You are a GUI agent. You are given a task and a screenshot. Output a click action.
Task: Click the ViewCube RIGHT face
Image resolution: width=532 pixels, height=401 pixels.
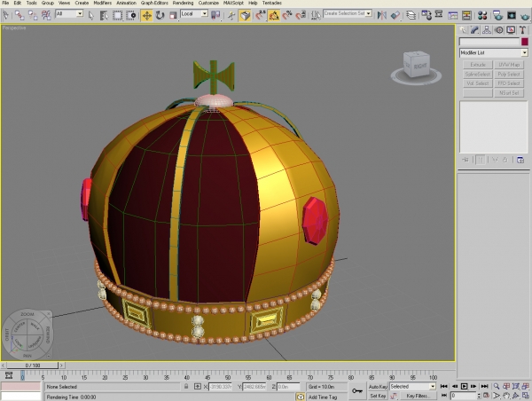(420, 66)
